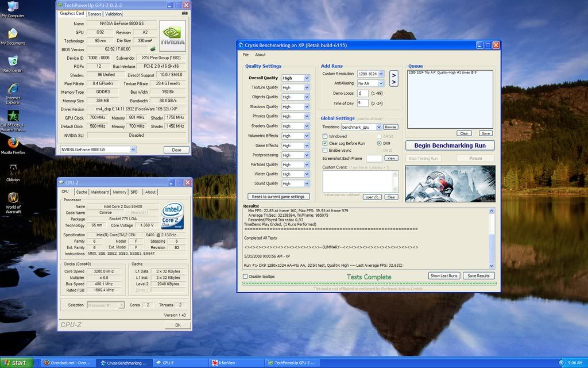Open the Memory tab in CPU-Z

(119, 192)
